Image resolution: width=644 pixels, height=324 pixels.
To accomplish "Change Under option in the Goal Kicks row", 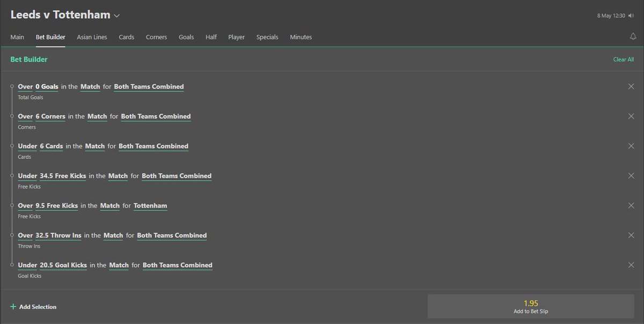I will point(27,265).
